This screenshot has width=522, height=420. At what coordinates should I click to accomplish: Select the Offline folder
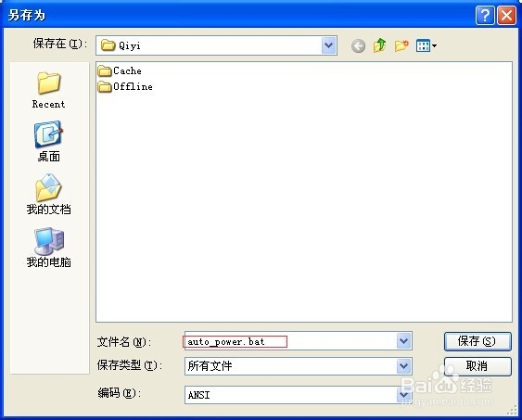[125, 86]
